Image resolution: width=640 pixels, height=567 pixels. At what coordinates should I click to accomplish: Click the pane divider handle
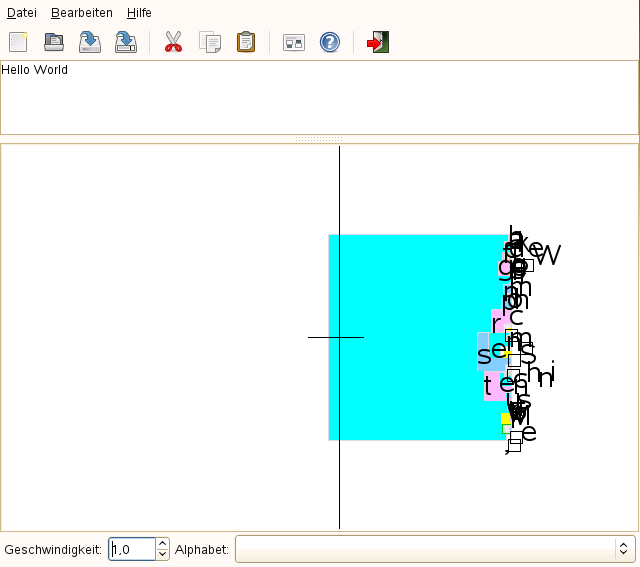[x=319, y=139]
